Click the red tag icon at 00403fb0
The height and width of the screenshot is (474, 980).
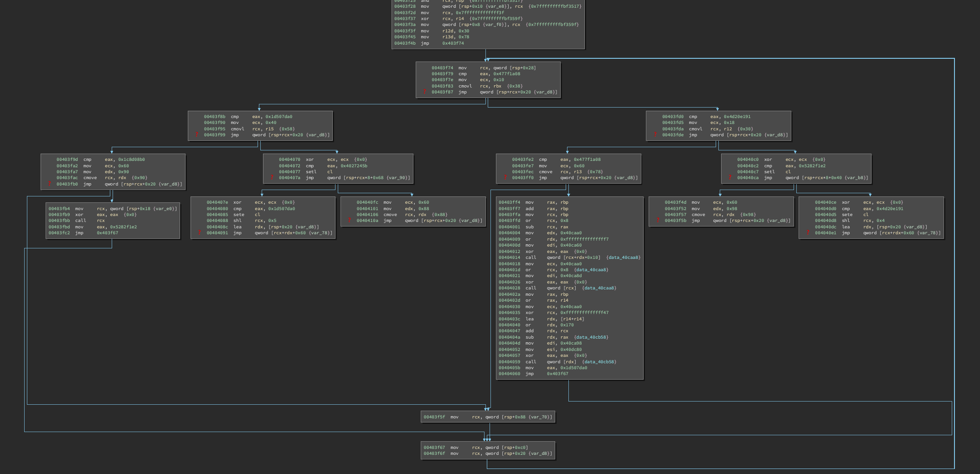coord(49,184)
